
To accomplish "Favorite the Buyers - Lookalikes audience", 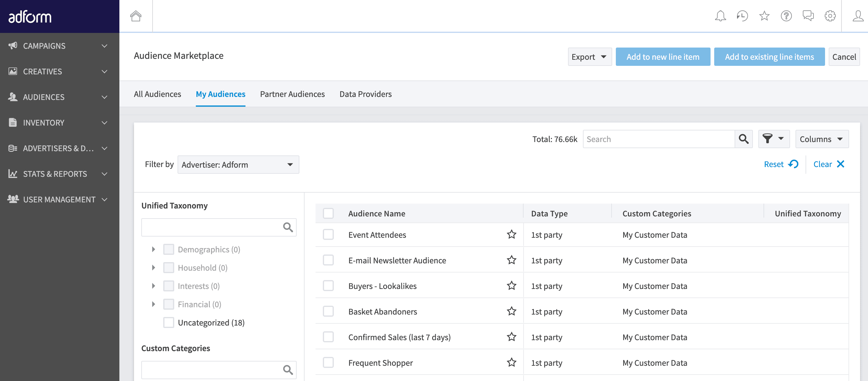I will coord(511,286).
